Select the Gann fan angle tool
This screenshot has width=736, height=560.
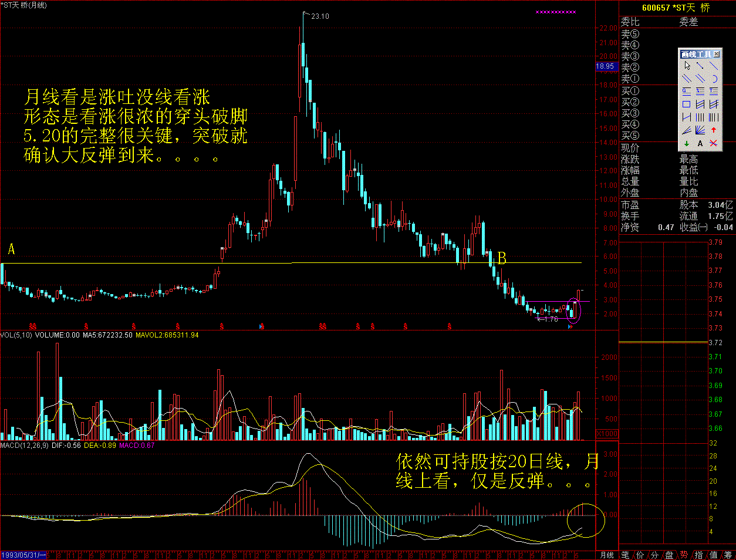click(x=700, y=130)
